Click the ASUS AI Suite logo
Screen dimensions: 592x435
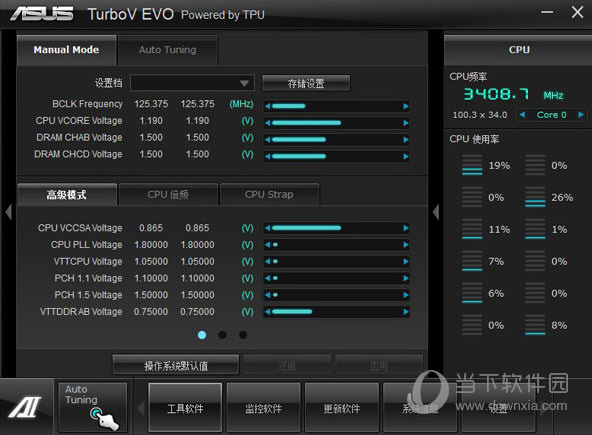(26, 407)
